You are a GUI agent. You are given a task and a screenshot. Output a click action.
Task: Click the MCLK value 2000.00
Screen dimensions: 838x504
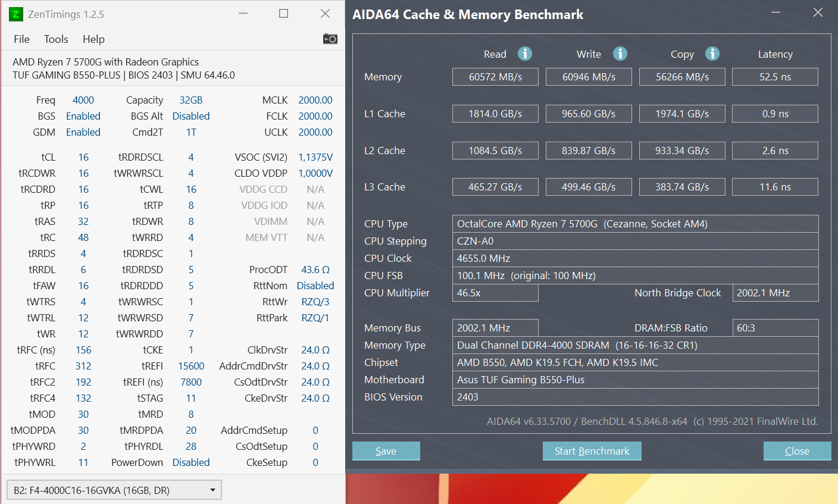coord(315,100)
